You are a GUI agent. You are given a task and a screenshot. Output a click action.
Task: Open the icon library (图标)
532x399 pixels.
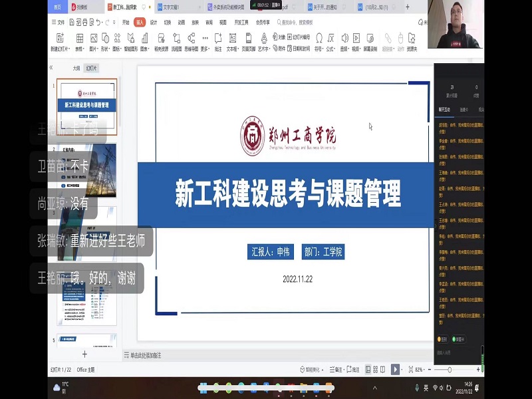(x=117, y=42)
